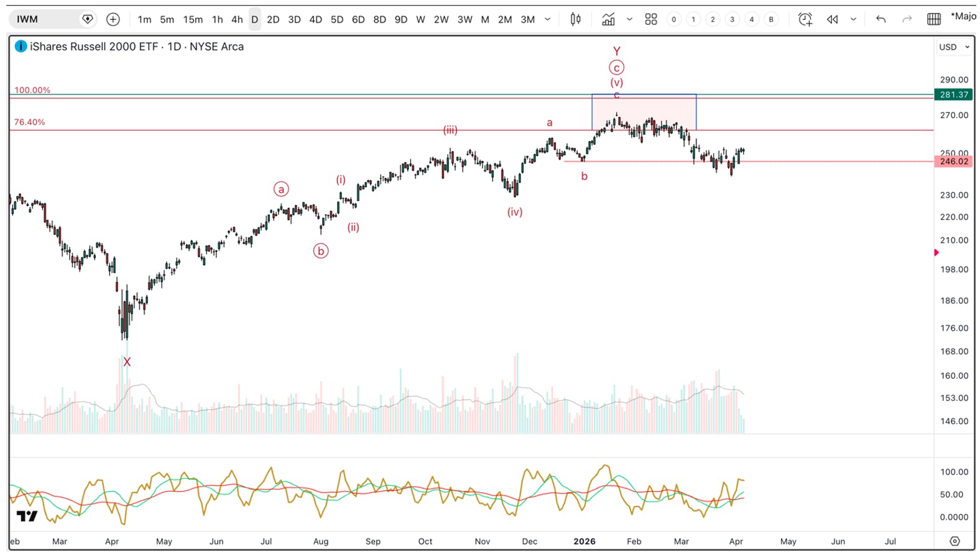Add a symbol to compare with plus icon
This screenshot has width=980, height=557.
tap(113, 19)
